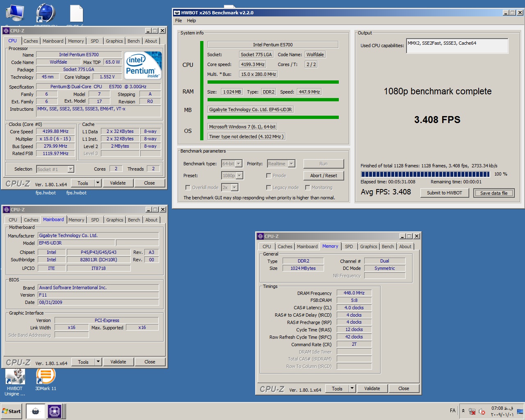Click the Abort / Reset button
The image size is (525, 420).
point(324,176)
